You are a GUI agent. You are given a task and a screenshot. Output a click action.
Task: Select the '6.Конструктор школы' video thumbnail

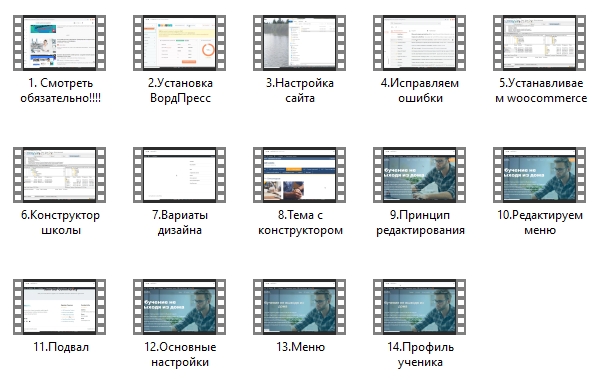pyautogui.click(x=60, y=175)
